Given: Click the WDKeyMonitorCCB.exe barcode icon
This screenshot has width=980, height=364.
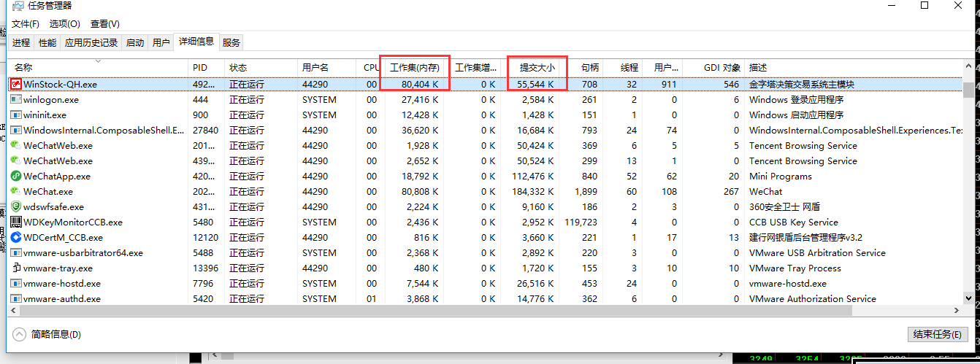Looking at the screenshot, I should (x=16, y=222).
